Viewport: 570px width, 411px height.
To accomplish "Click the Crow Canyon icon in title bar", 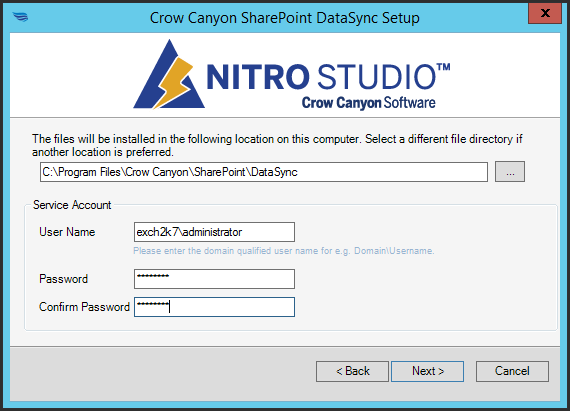I will point(20,17).
